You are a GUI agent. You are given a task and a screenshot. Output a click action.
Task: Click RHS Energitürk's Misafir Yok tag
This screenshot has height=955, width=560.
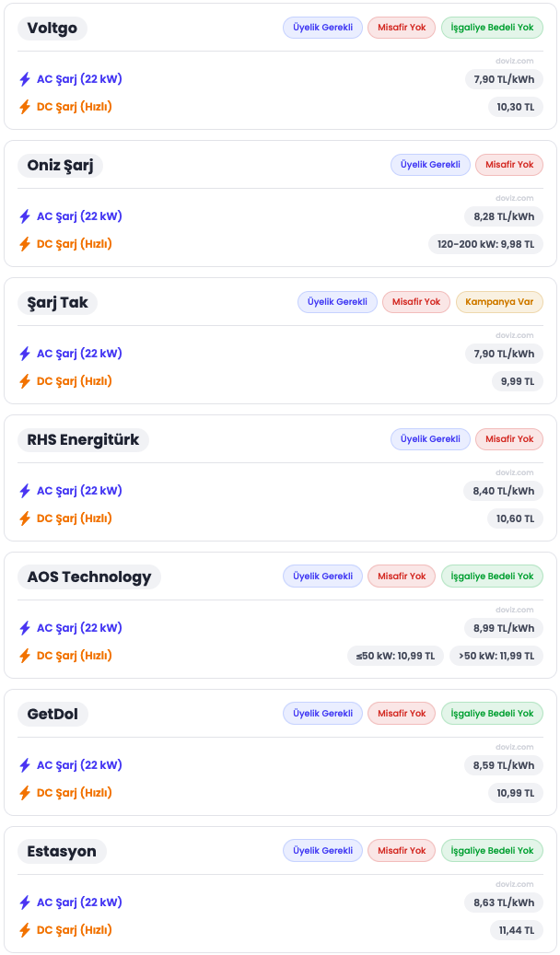509,439
